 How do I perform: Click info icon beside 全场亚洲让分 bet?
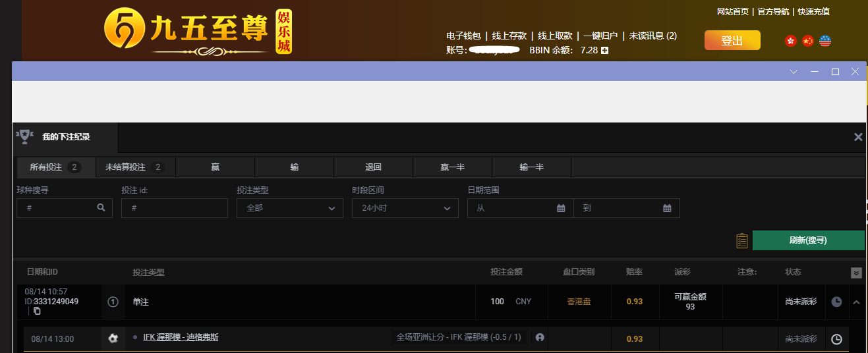[540, 337]
